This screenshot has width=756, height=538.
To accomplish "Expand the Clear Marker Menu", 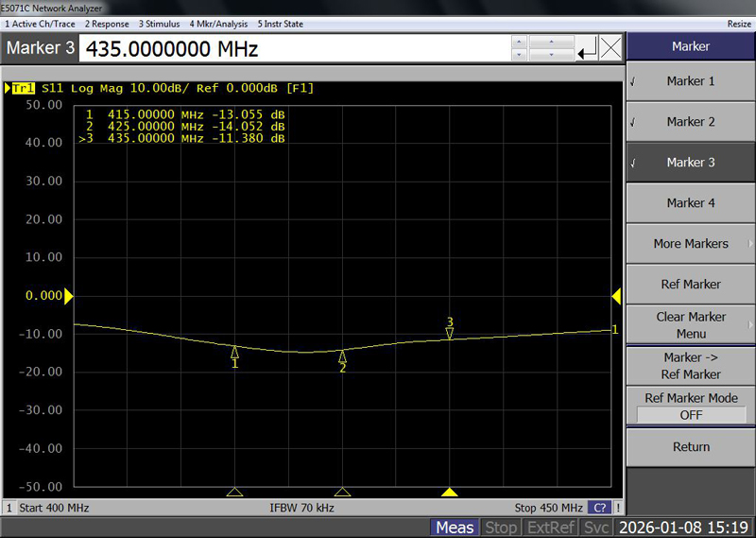I will (x=690, y=325).
